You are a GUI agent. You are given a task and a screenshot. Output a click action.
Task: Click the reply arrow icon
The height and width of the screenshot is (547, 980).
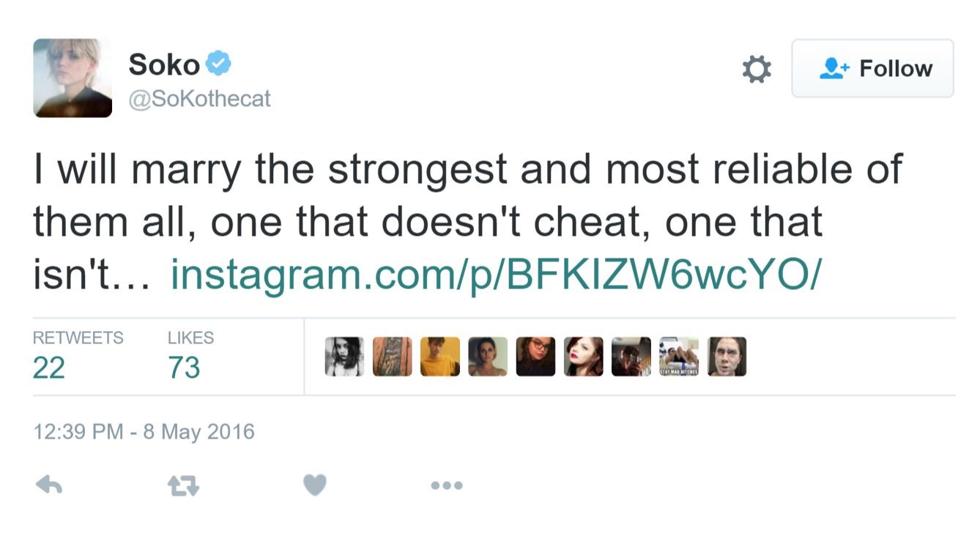49,485
